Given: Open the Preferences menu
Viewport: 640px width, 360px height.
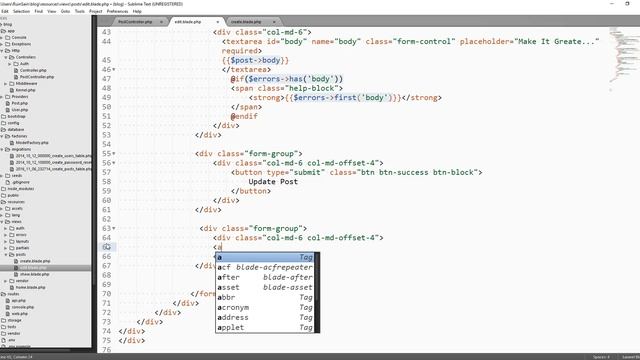Looking at the screenshot, I should click(x=117, y=11).
